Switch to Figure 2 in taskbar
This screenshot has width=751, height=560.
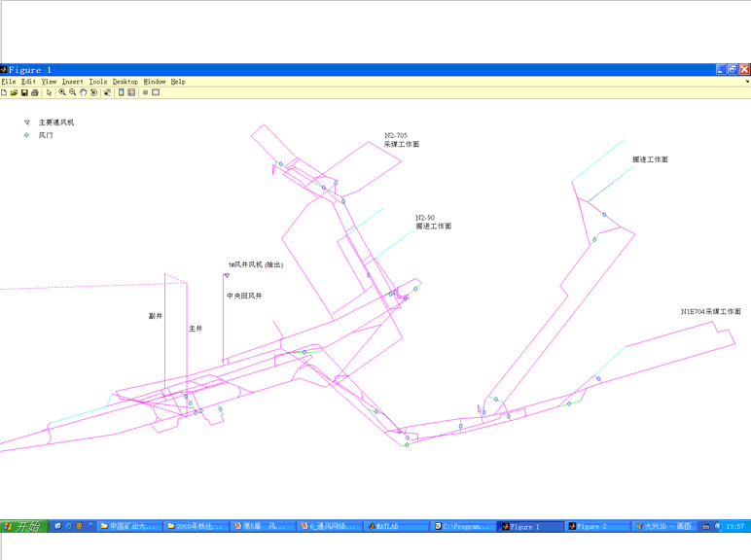597,527
